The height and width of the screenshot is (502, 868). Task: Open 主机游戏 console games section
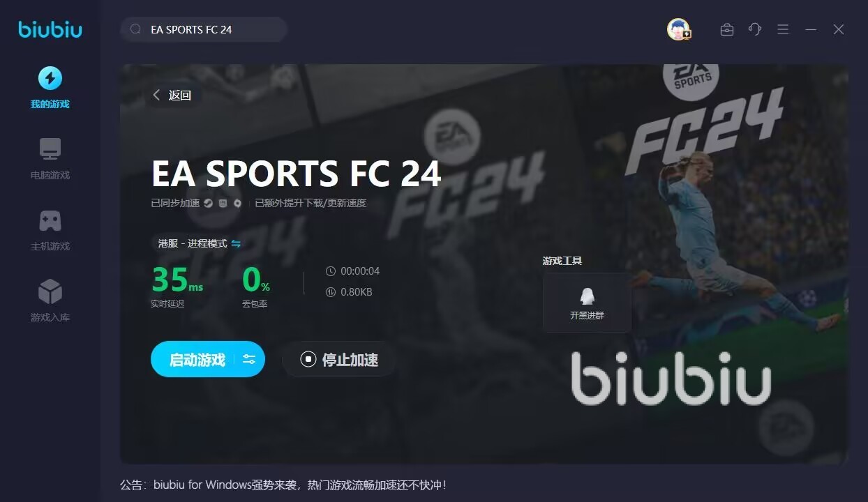click(x=50, y=230)
